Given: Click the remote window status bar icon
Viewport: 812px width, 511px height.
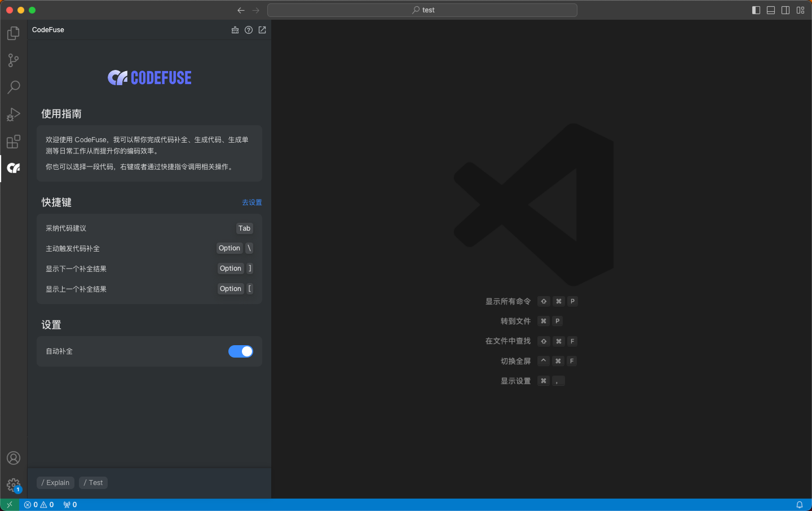Looking at the screenshot, I should [x=10, y=505].
